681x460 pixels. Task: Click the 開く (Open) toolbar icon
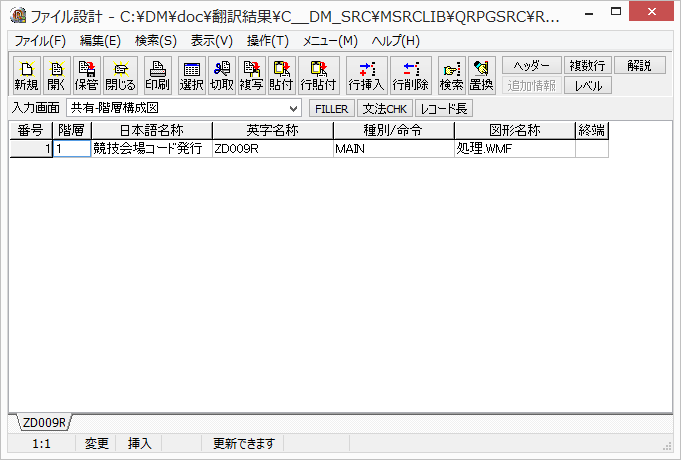click(56, 75)
